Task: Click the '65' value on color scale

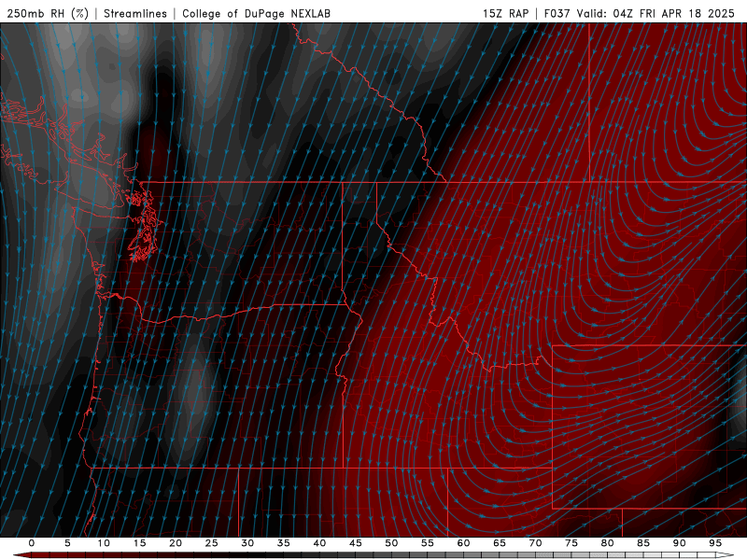Action: click(x=500, y=543)
